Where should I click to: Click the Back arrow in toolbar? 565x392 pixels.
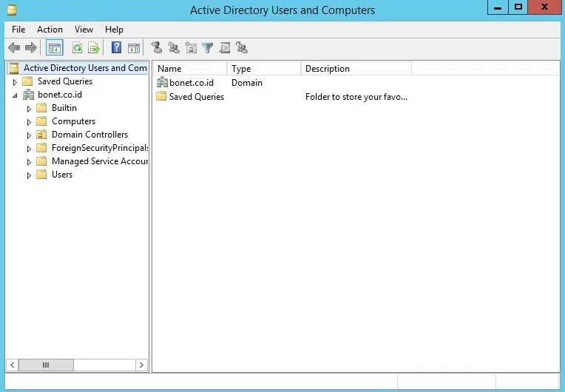[x=14, y=47]
